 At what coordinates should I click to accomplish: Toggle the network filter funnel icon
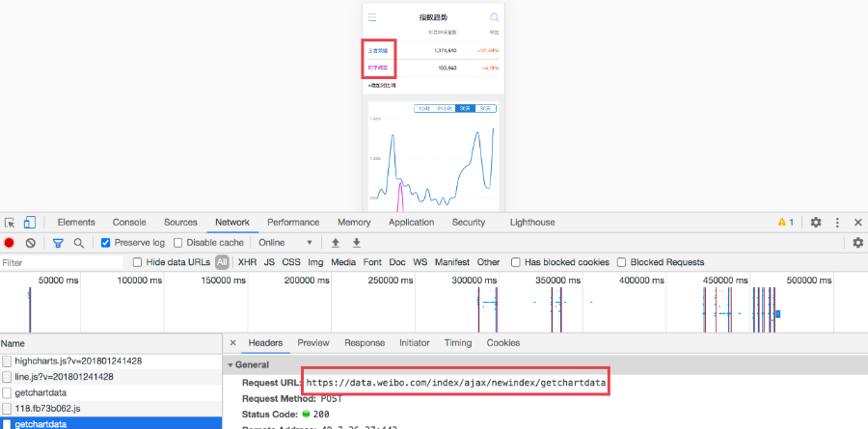point(58,243)
